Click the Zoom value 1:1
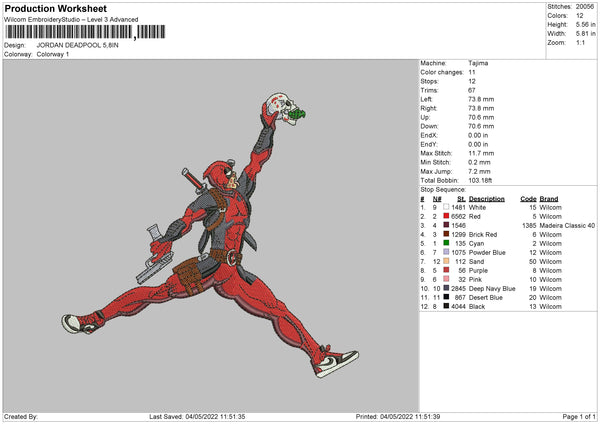600x424 pixels. coord(580,42)
